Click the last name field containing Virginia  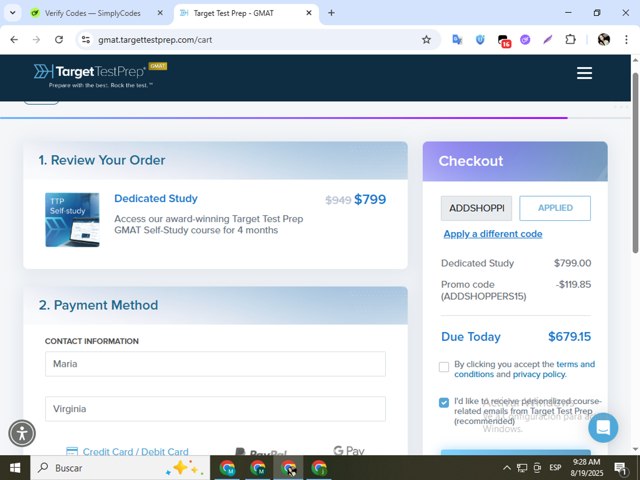(x=215, y=409)
